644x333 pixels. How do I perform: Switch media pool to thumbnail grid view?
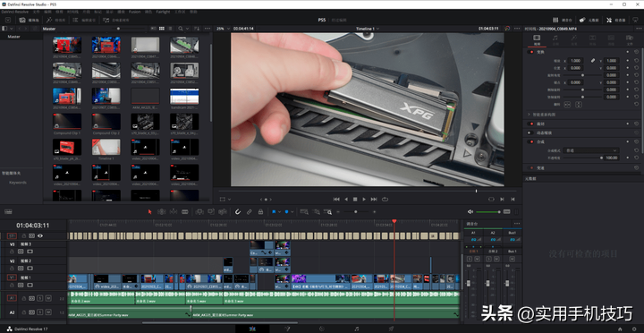click(x=162, y=29)
